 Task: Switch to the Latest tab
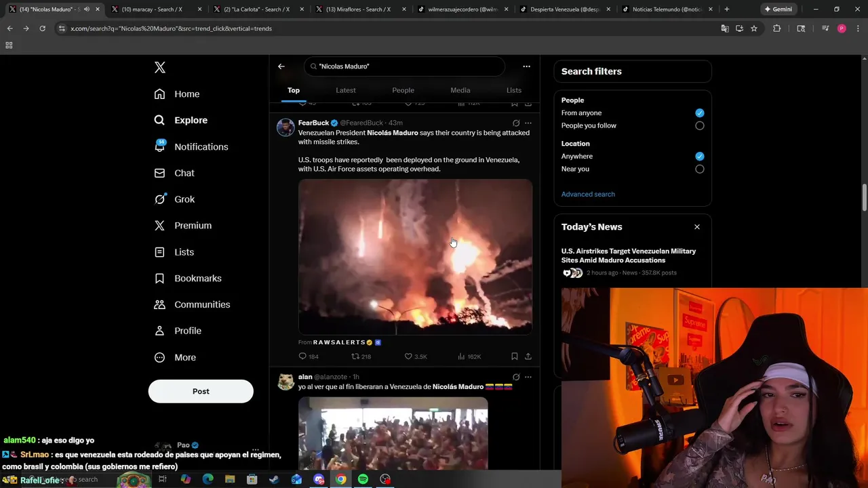pos(346,90)
